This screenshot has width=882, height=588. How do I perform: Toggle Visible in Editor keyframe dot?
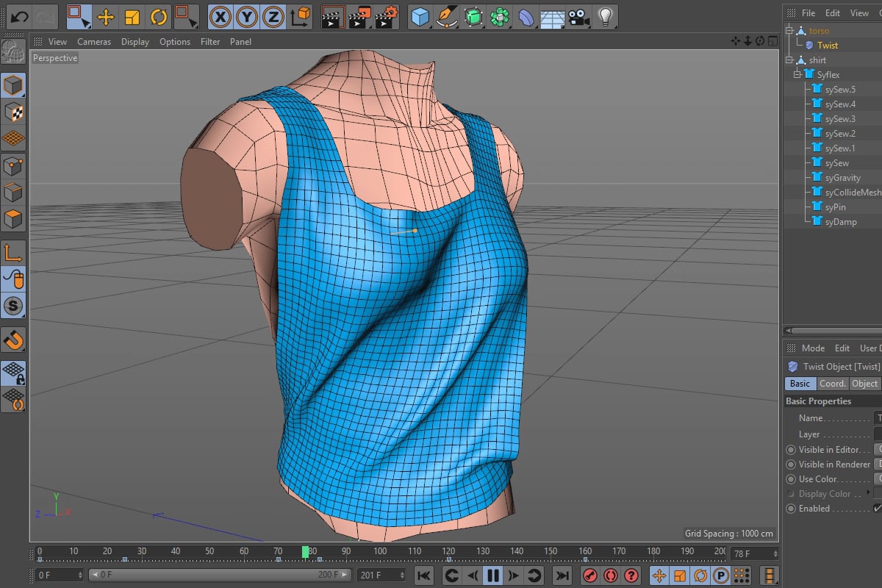pyautogui.click(x=791, y=450)
